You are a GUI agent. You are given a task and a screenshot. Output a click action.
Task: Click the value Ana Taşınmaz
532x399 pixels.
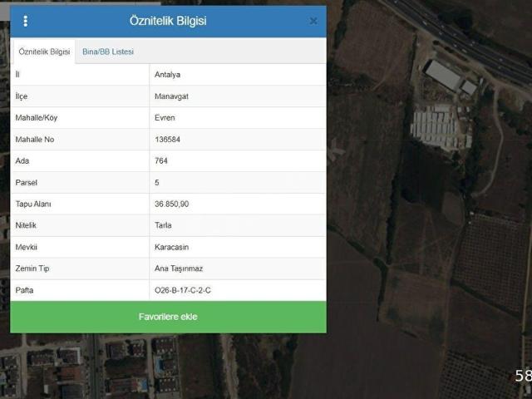coord(179,268)
